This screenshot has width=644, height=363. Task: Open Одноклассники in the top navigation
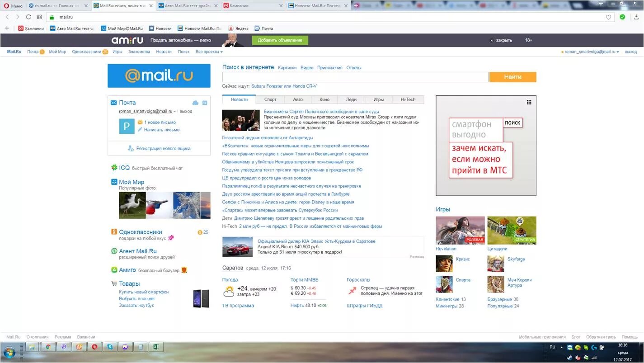coord(86,52)
